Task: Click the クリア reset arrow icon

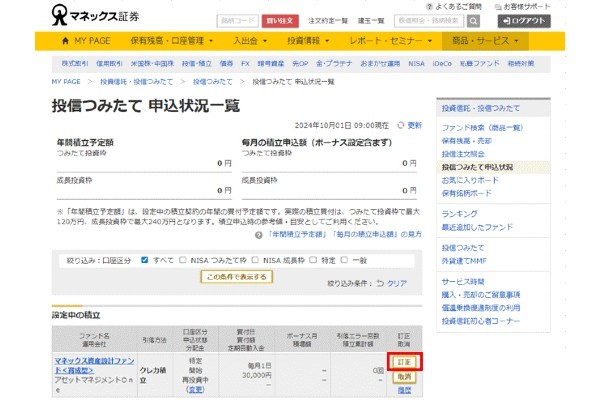Action: (x=380, y=283)
